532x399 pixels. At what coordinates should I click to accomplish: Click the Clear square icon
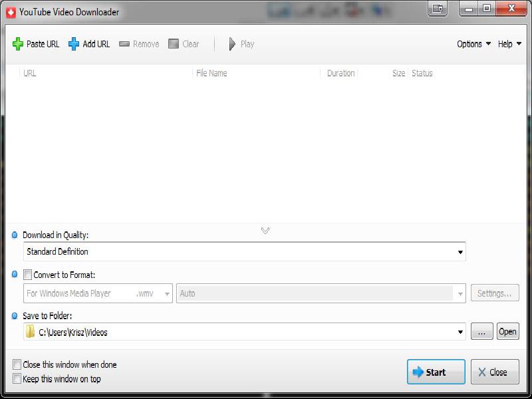pyautogui.click(x=174, y=44)
